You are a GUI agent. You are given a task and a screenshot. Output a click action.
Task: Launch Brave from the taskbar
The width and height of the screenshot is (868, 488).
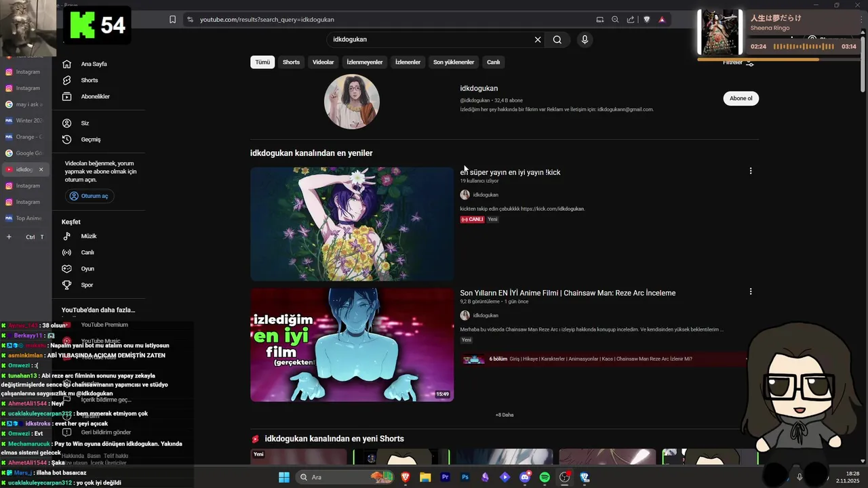point(406,477)
